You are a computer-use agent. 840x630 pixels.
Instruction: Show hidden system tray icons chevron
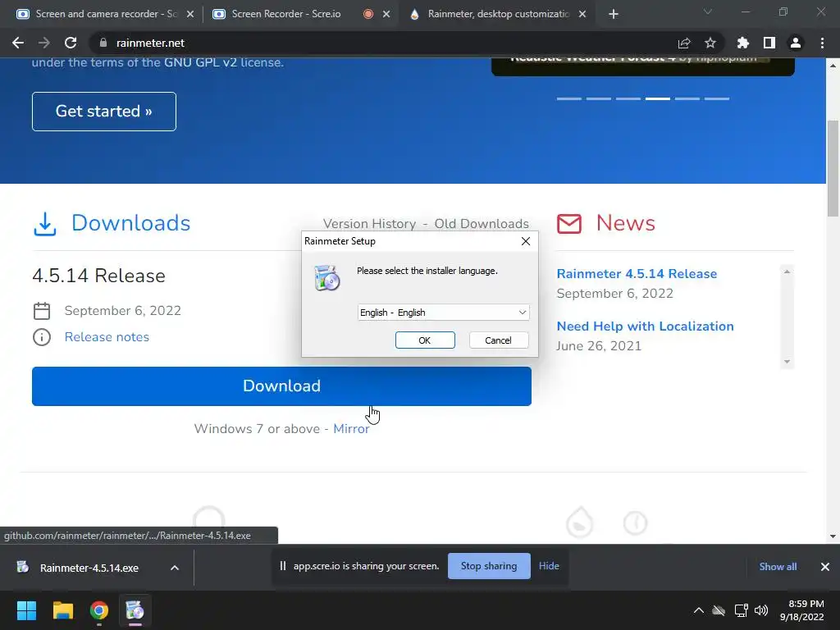point(699,610)
